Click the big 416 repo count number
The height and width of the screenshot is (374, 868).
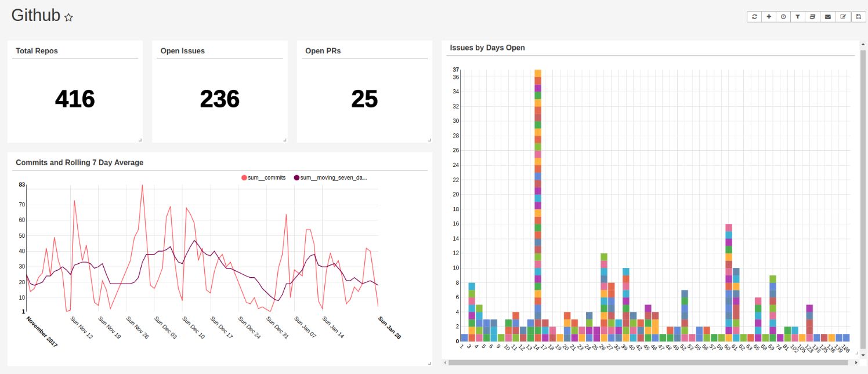pos(74,99)
